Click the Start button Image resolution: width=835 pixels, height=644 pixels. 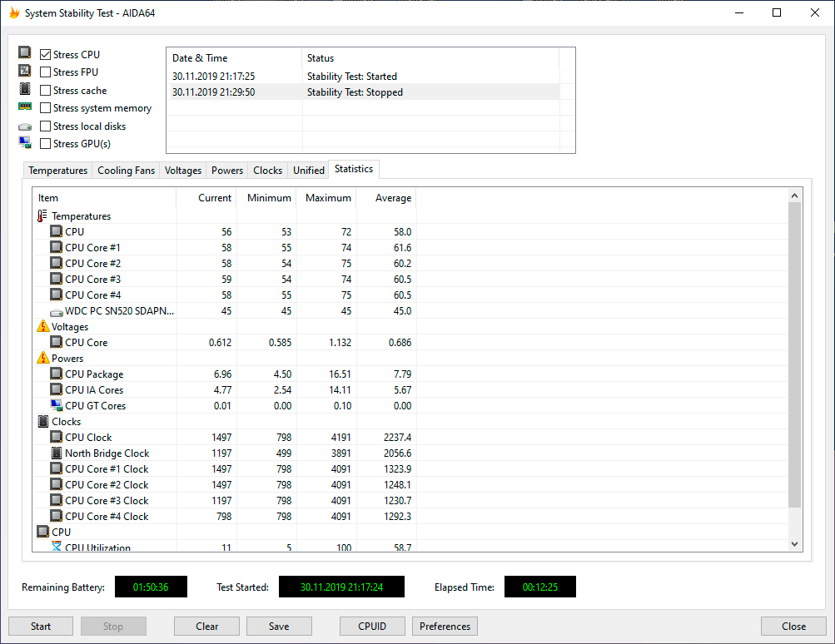tap(41, 626)
